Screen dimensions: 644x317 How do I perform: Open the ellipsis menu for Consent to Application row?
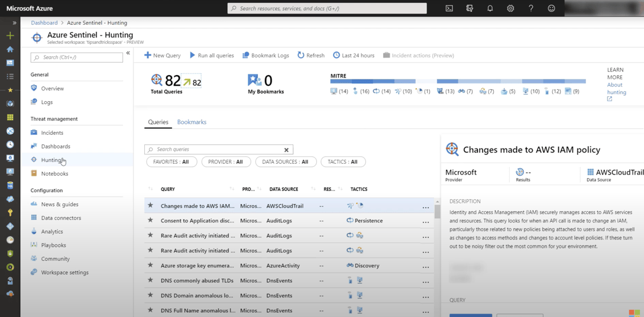[x=426, y=222]
